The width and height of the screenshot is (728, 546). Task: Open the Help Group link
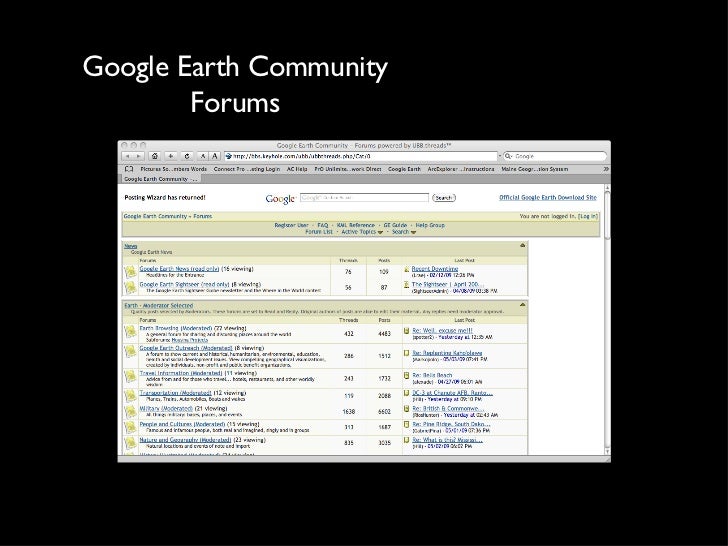430,225
